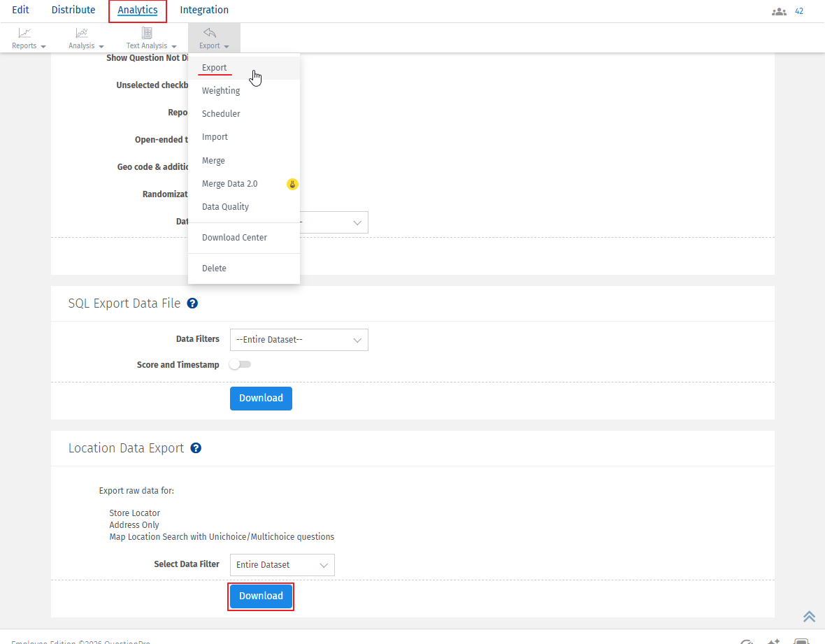Open the SQL Data Filters dropdown
Screen dimensions: 825x644
click(x=299, y=340)
